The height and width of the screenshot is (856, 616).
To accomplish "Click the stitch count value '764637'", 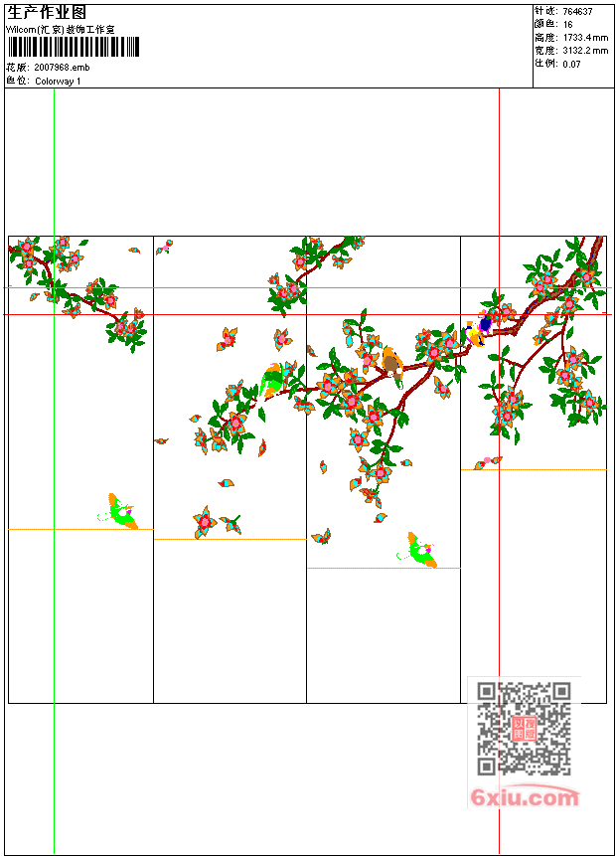I will click(x=578, y=12).
